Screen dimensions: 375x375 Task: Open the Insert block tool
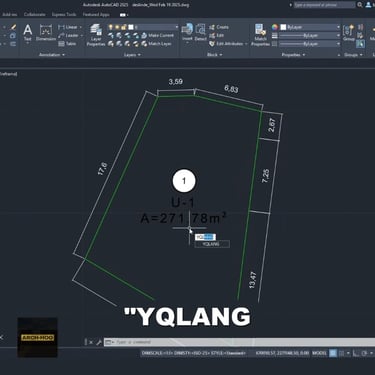(x=187, y=32)
